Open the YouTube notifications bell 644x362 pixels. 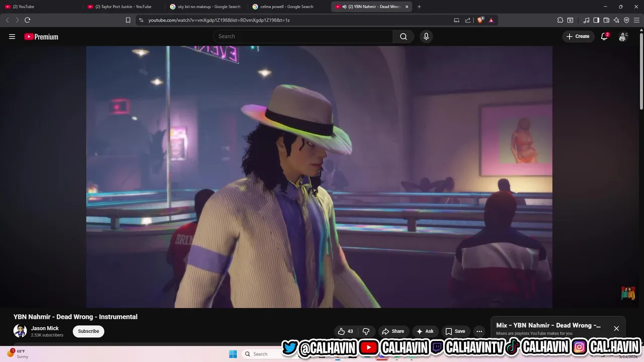[604, 36]
